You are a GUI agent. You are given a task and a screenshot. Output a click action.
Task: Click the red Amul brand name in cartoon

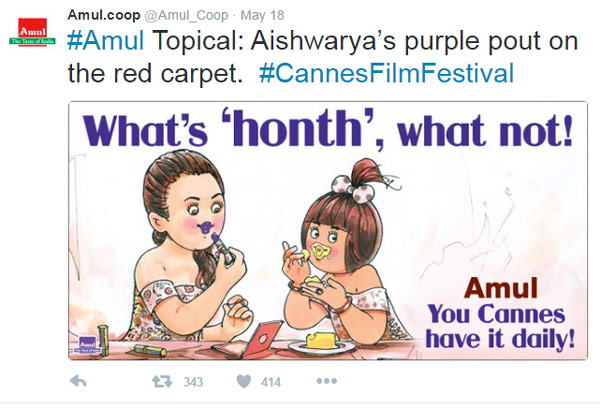click(x=513, y=288)
